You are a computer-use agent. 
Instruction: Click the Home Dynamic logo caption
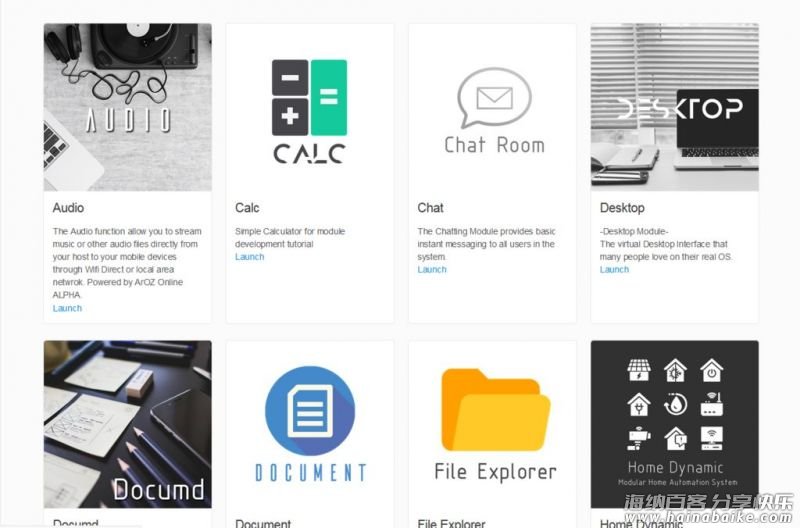tap(675, 467)
